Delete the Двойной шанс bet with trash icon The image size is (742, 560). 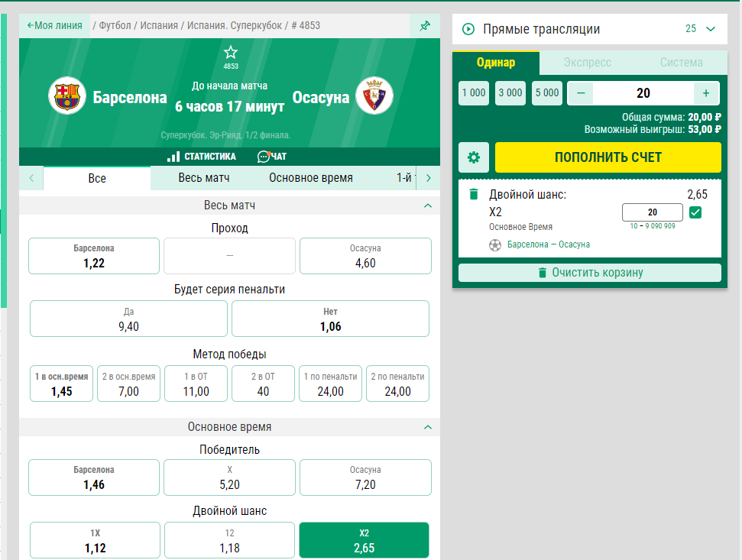click(x=473, y=194)
